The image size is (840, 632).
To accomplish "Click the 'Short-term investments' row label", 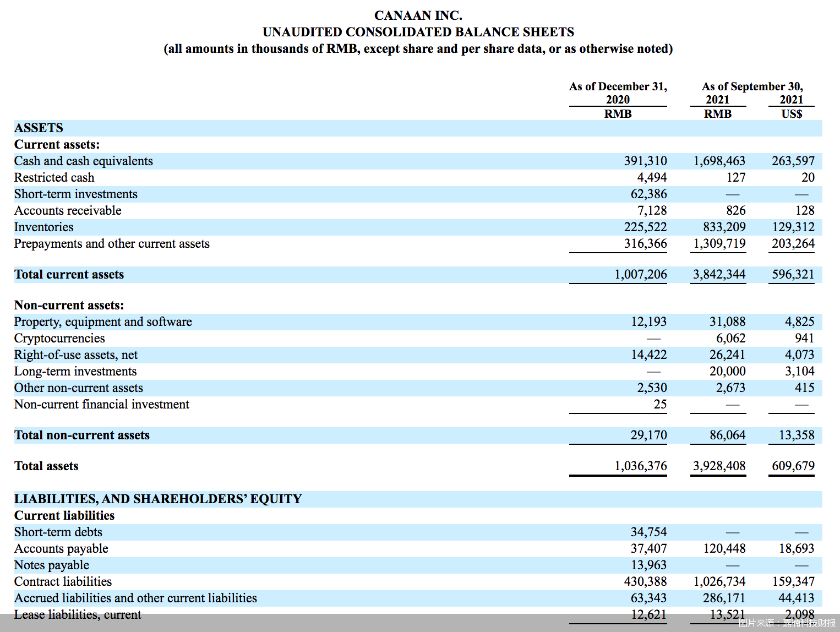I will click(76, 194).
